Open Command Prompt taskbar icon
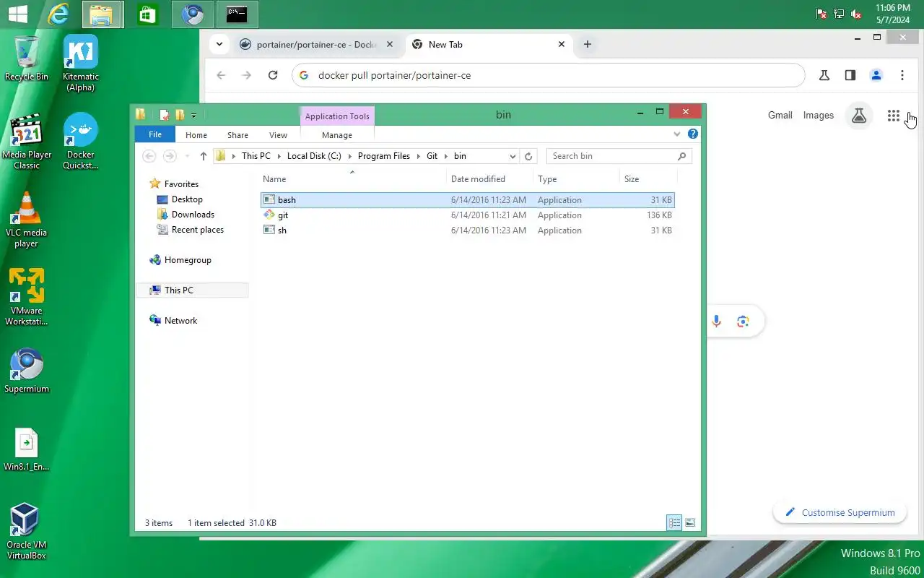924x578 pixels. 237,14
